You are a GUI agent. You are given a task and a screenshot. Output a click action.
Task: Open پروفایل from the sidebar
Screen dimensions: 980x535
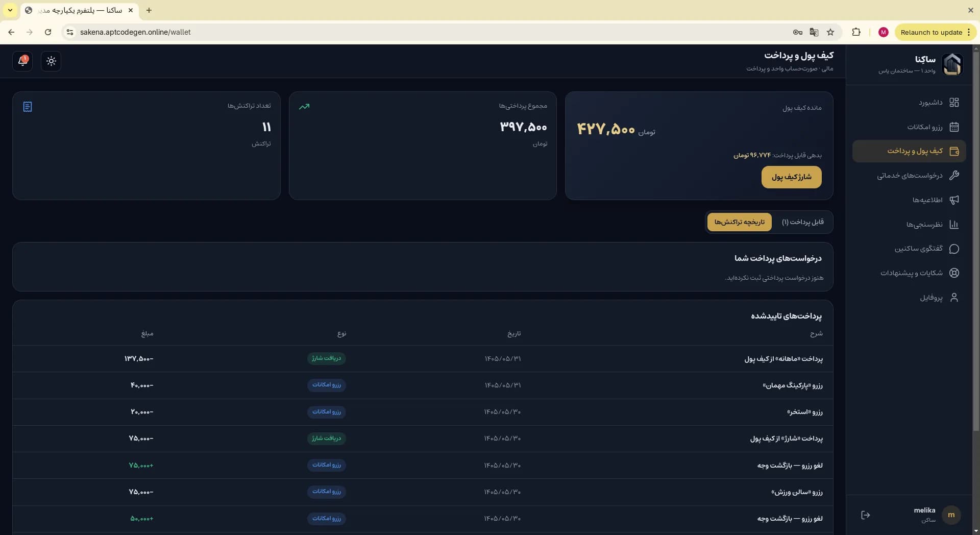tap(909, 298)
